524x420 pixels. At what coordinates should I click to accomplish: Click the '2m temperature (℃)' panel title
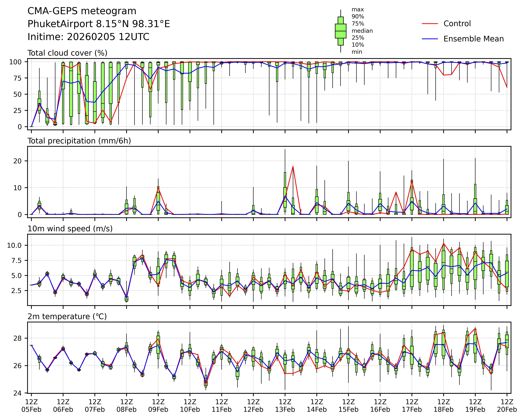pyautogui.click(x=67, y=316)
